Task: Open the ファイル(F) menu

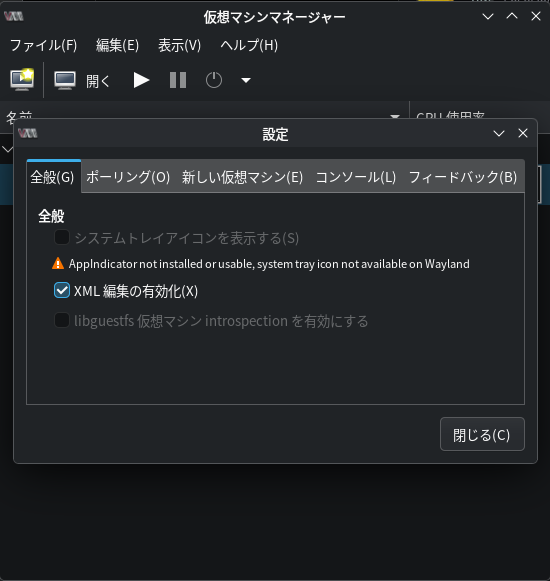Action: [x=43, y=46]
